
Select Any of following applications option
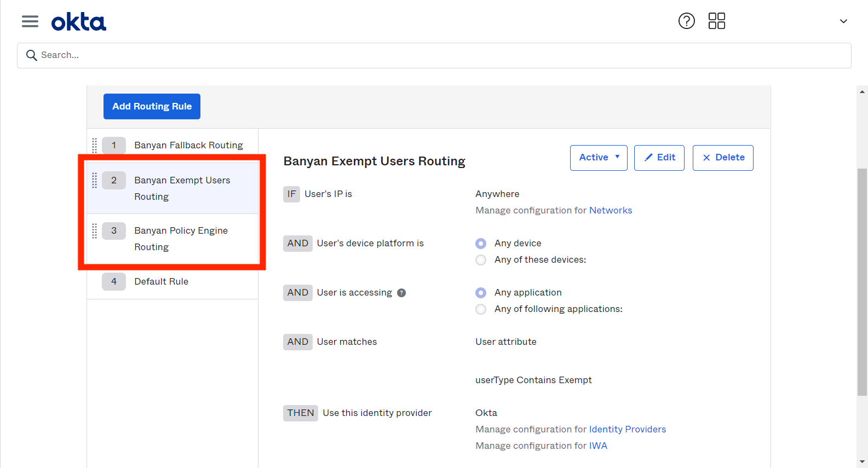[481, 309]
